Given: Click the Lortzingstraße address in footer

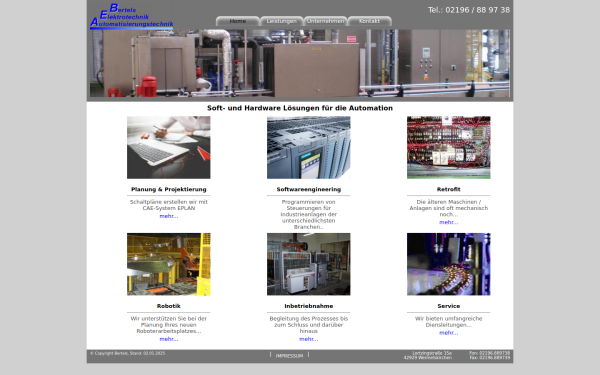Looking at the screenshot, I should pos(428,355).
